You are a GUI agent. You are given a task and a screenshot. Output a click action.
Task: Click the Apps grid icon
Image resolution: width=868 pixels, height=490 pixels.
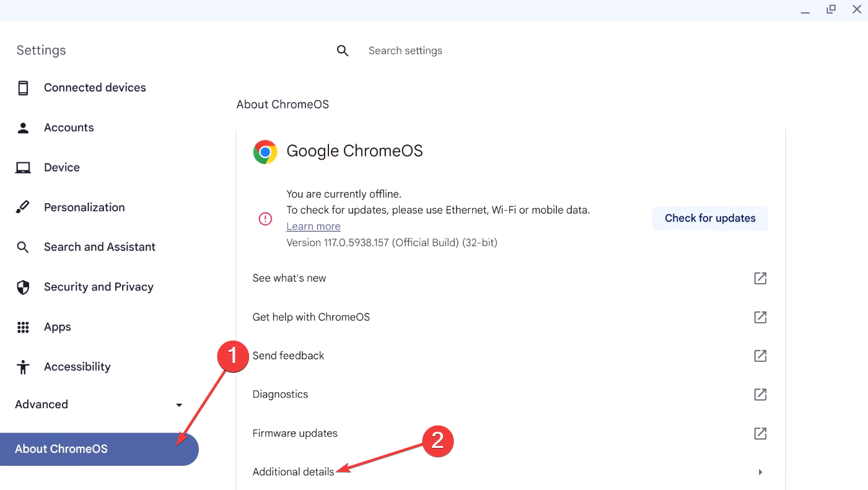point(23,327)
